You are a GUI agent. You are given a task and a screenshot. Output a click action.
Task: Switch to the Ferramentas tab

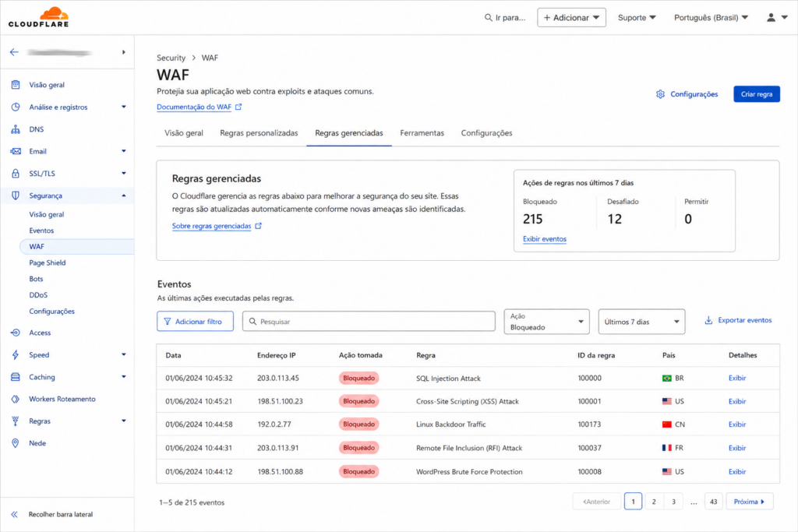(x=422, y=132)
